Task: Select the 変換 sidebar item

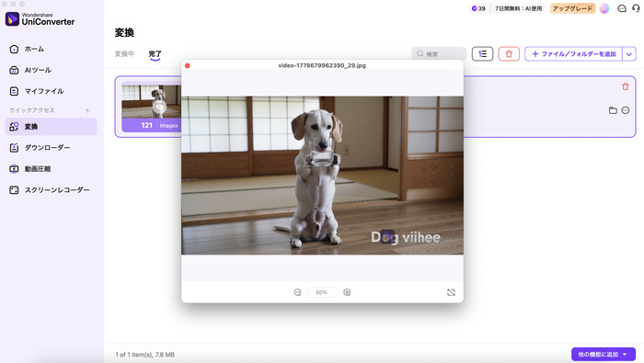Action: (51, 127)
